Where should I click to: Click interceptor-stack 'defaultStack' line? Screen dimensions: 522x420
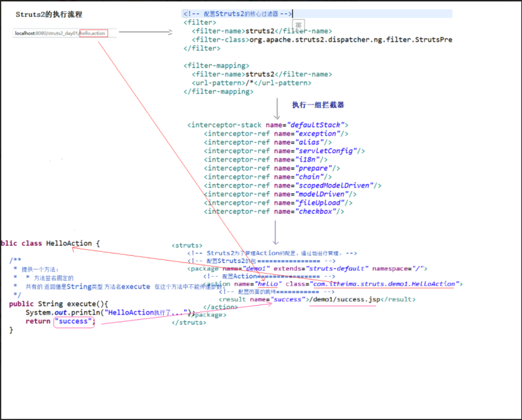click(x=268, y=125)
